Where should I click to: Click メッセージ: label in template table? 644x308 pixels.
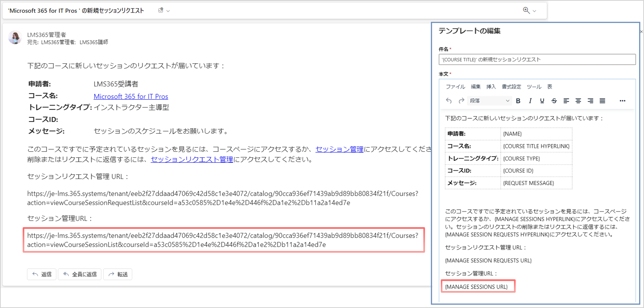tap(462, 183)
